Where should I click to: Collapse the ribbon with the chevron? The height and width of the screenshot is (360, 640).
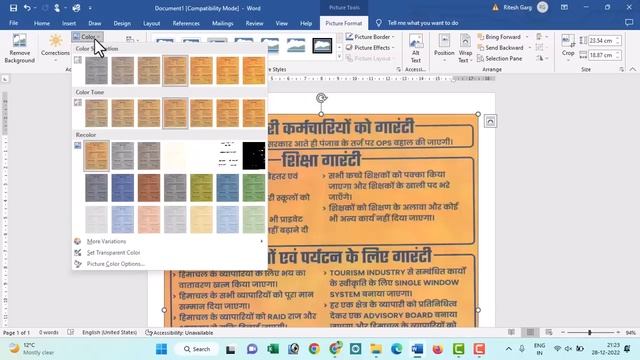point(633,69)
